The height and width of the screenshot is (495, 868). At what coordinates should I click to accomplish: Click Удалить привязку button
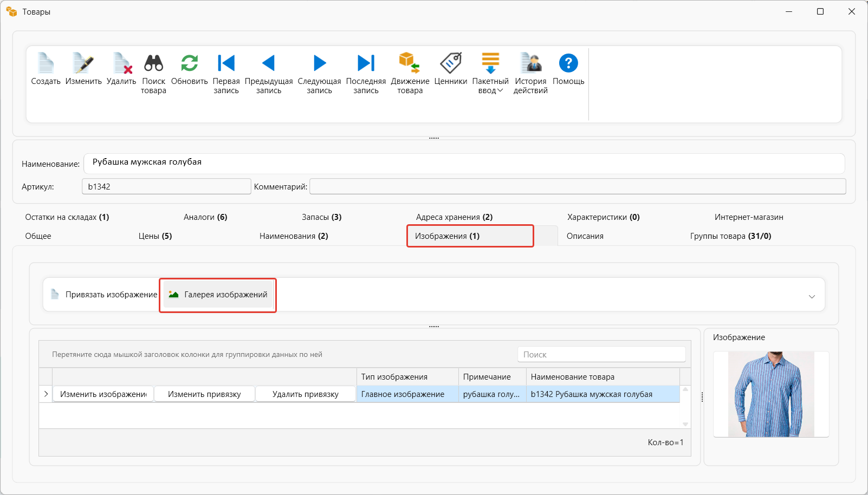coord(306,394)
